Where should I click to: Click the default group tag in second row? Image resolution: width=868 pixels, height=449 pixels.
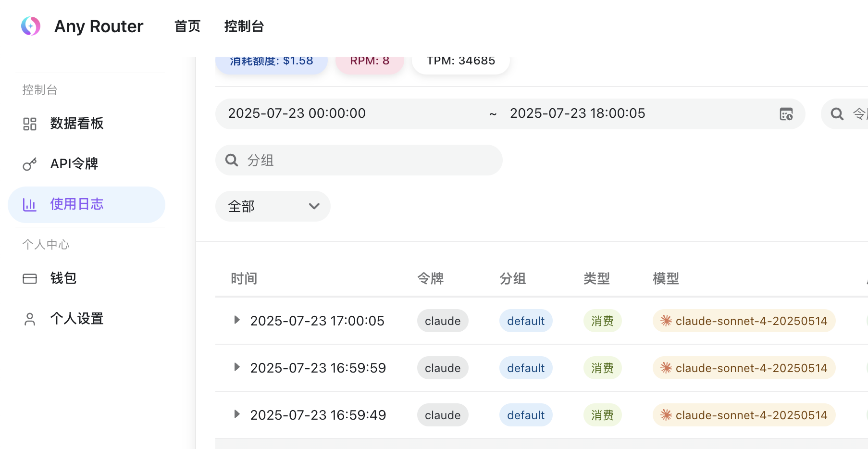coord(526,368)
